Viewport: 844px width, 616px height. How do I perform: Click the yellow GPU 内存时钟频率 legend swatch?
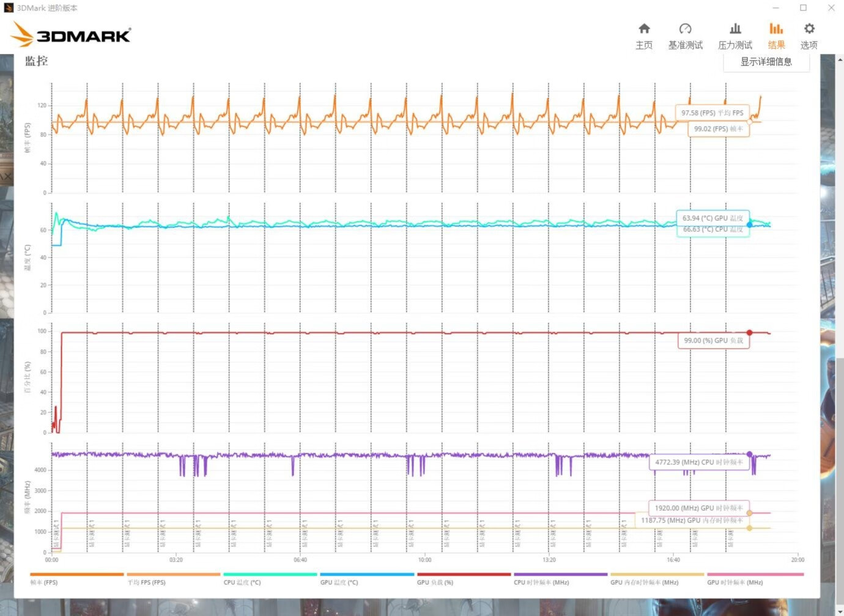(x=657, y=574)
